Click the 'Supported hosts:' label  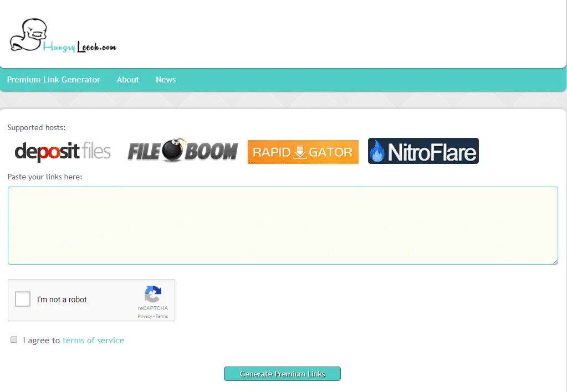click(x=37, y=127)
